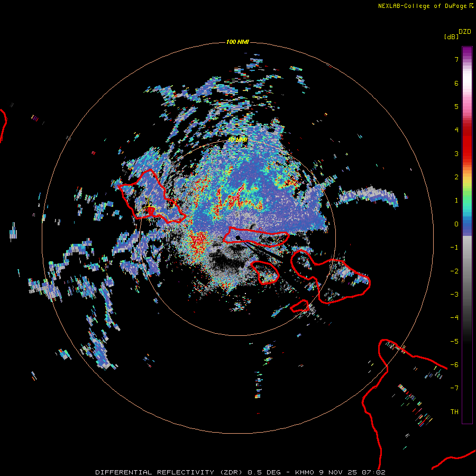The image size is (476, 476).
Task: Click the 100 NMI range ring label
Action: pyautogui.click(x=237, y=42)
